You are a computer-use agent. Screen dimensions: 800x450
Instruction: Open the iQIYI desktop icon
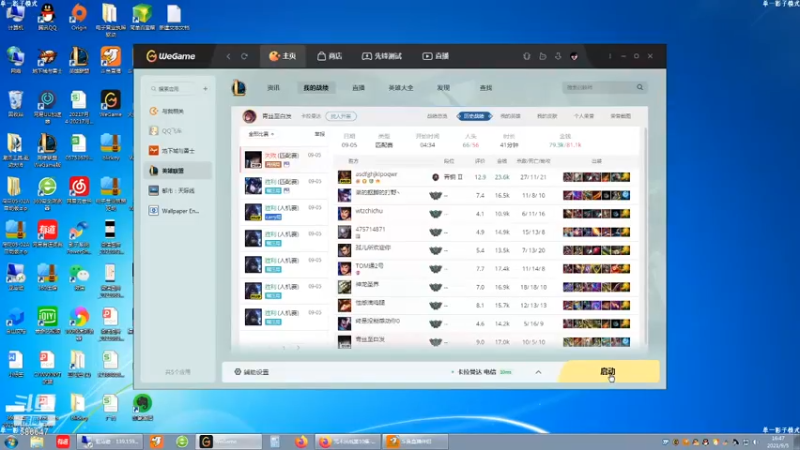click(x=47, y=321)
